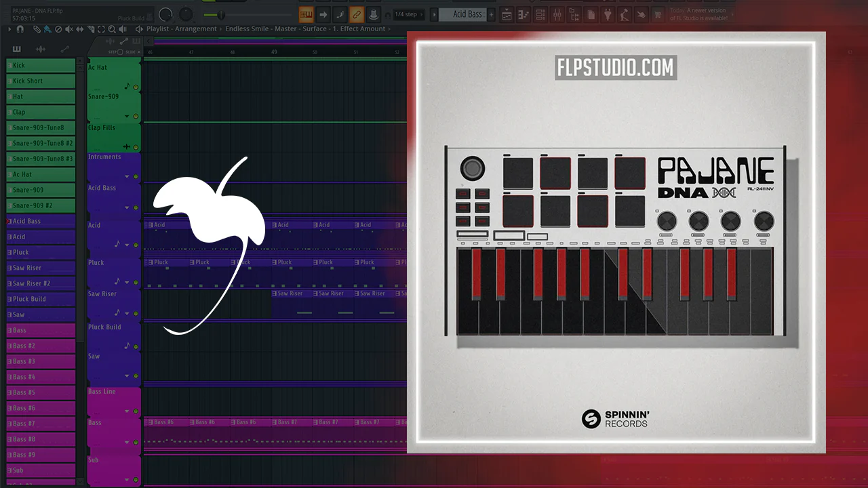Open the Mixer icon with fader lines
Viewport: 868px width, 488px height.
(557, 14)
